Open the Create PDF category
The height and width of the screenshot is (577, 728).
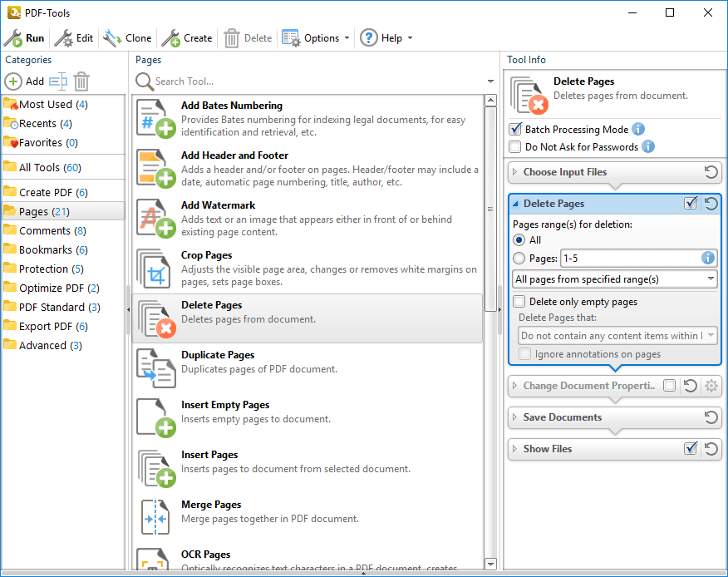point(63,192)
